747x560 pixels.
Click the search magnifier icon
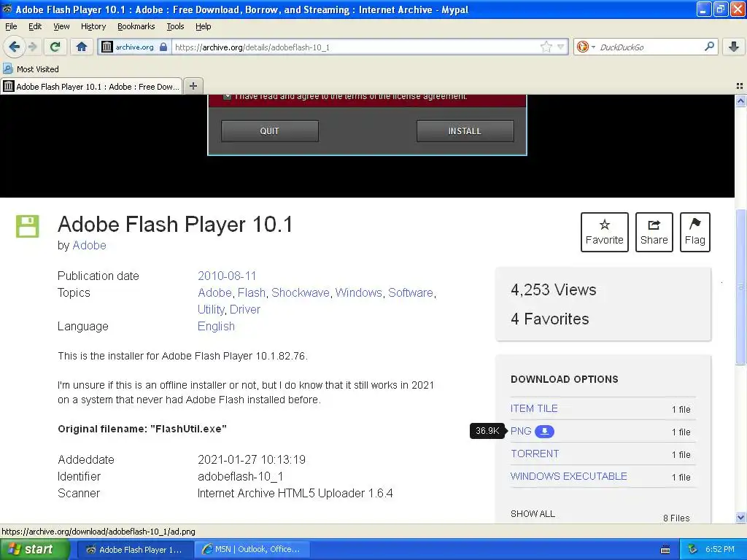pyautogui.click(x=709, y=46)
